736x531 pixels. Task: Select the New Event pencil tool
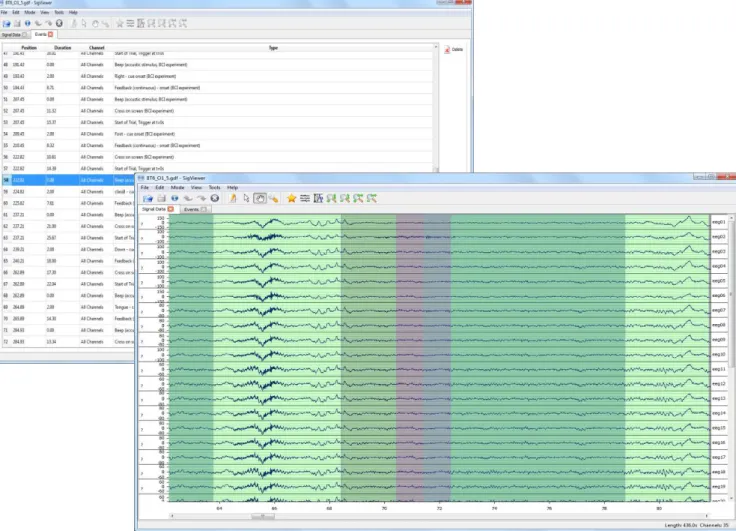click(x=233, y=199)
